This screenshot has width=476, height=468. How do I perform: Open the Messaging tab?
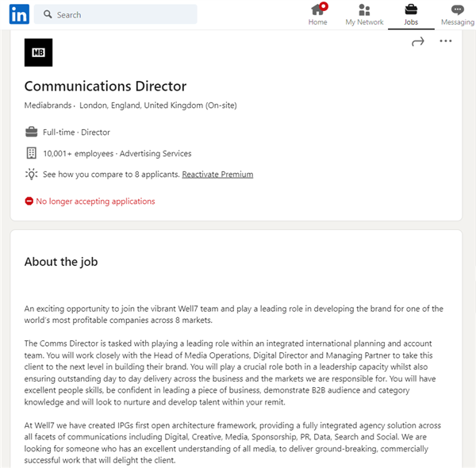pyautogui.click(x=458, y=14)
